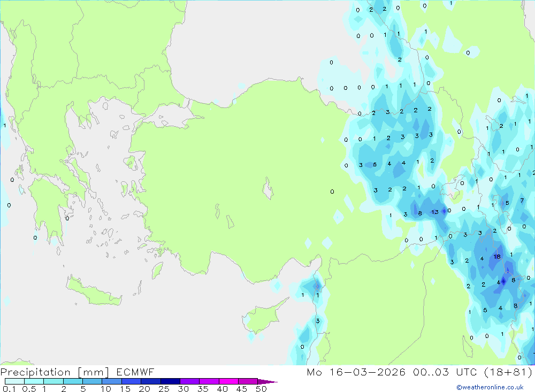Pick the 1–2 mm legend color box
535x392 pixels.
click(x=53, y=381)
